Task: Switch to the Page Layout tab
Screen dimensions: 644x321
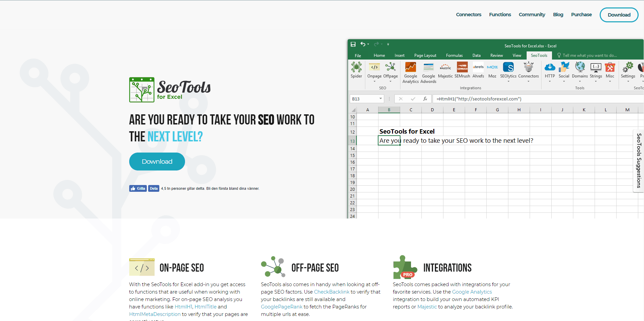Action: 425,55
